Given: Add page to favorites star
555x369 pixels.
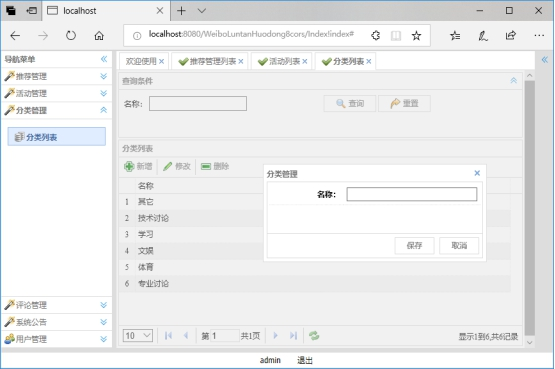Looking at the screenshot, I should [416, 35].
